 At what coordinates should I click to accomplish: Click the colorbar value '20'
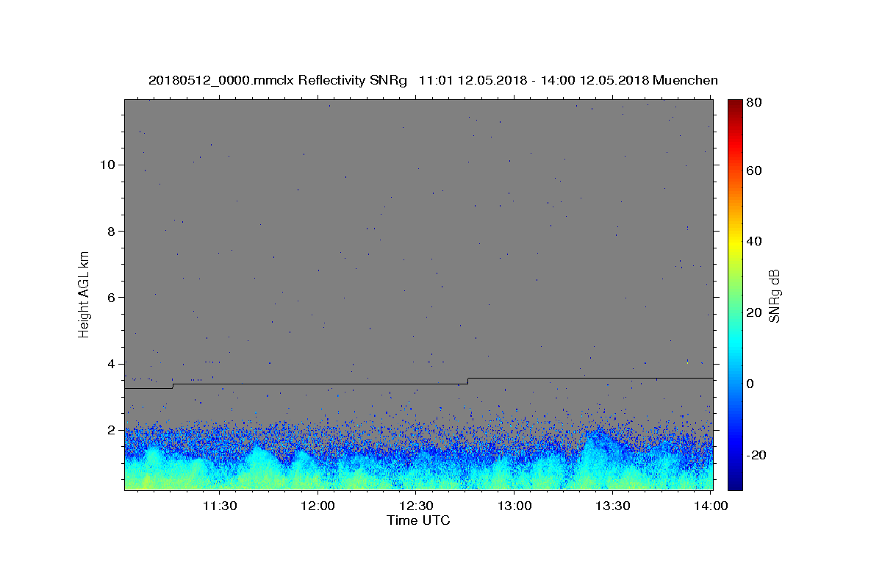[755, 312]
